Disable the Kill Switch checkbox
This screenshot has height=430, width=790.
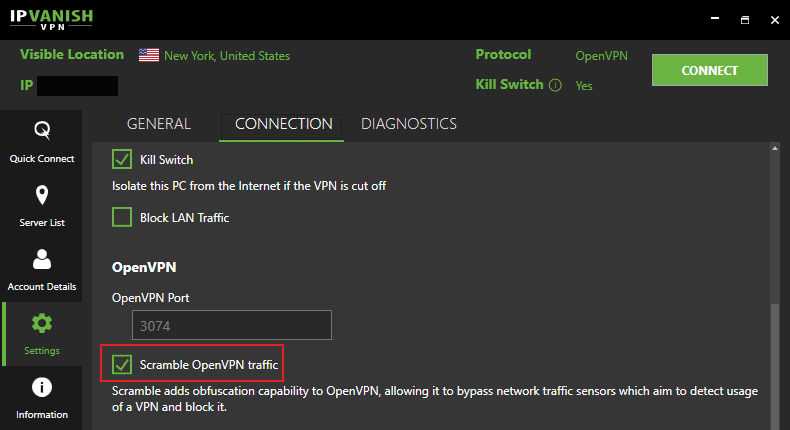pos(122,159)
